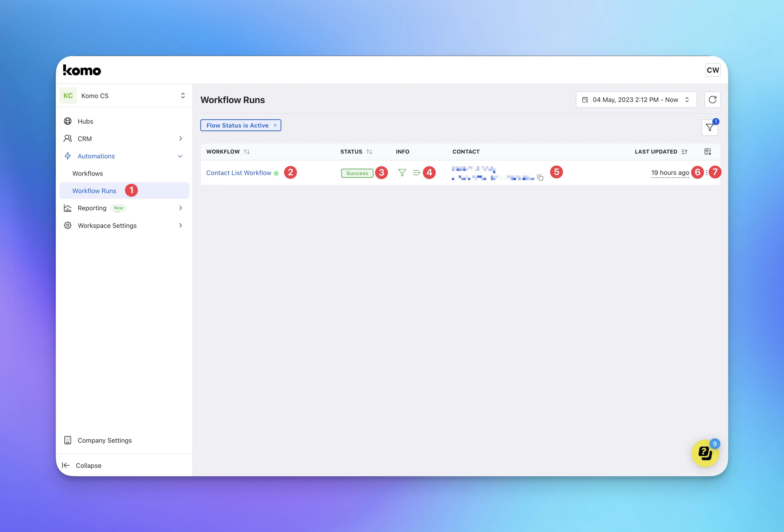This screenshot has width=784, height=532.
Task: Expand the CRM section chevron
Action: (180, 138)
